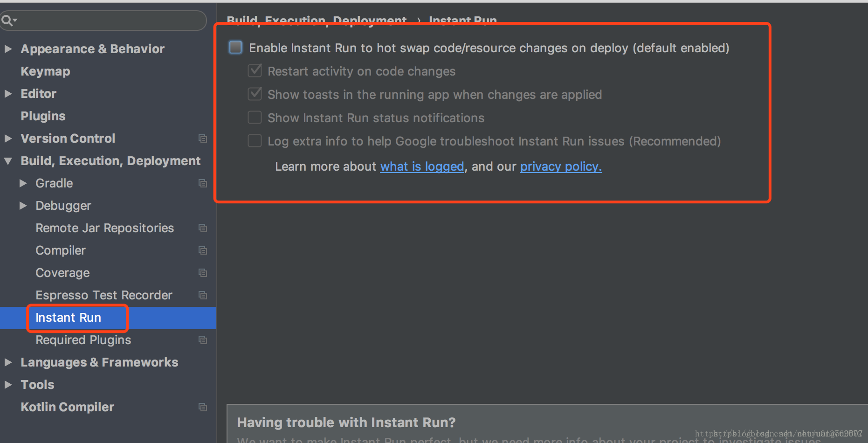The height and width of the screenshot is (443, 868).
Task: Open the 'what is logged' link
Action: click(422, 166)
